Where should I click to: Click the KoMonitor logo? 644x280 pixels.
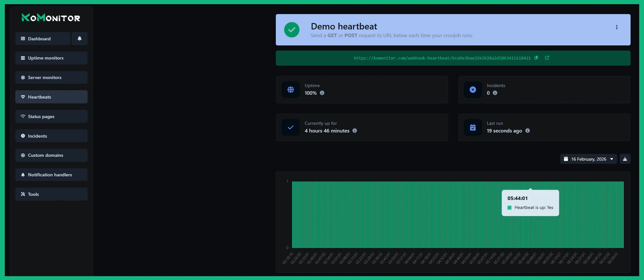[51, 17]
